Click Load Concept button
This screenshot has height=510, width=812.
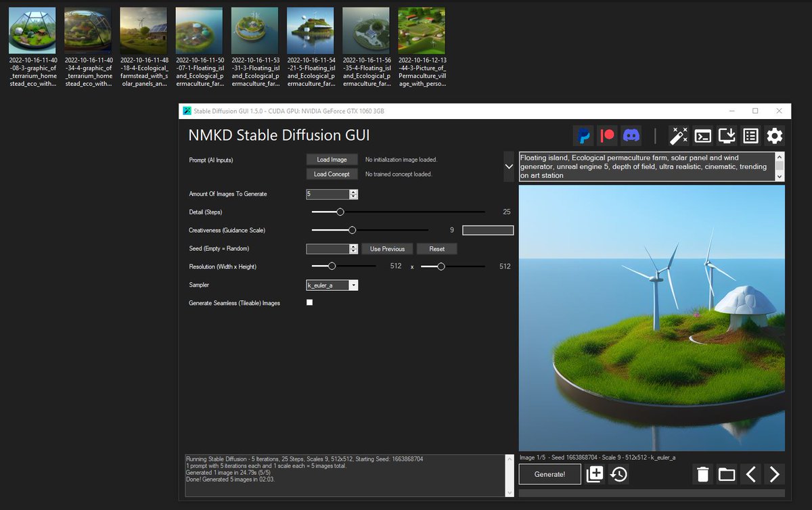332,174
